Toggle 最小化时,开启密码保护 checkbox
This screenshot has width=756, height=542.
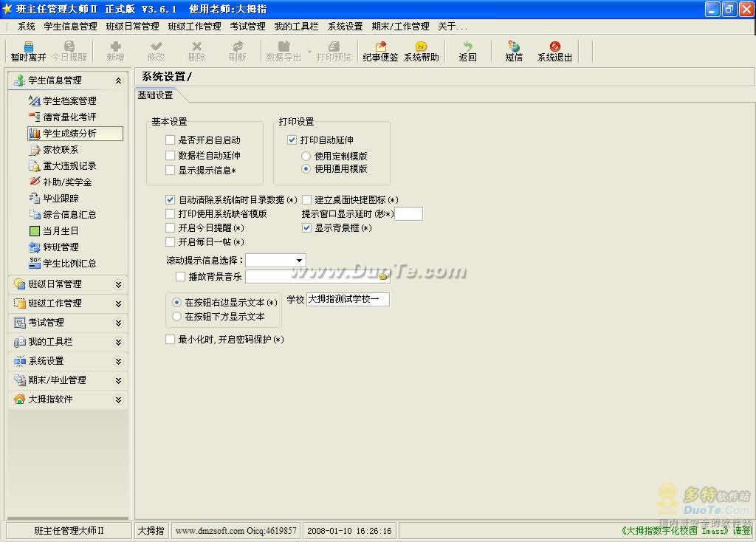point(171,340)
